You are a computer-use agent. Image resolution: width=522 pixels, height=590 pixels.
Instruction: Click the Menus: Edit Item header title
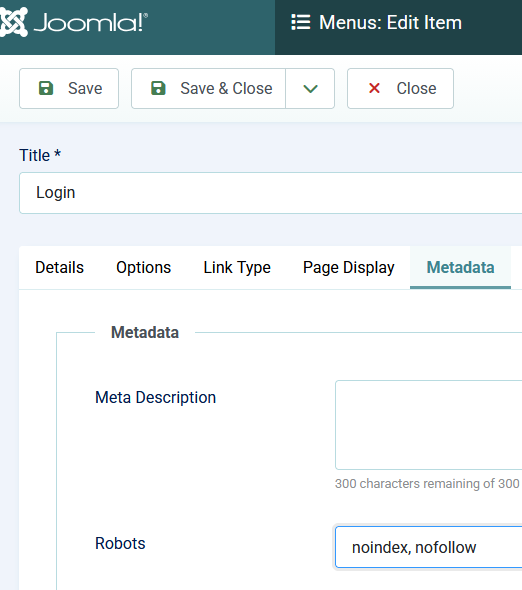pyautogui.click(x=390, y=22)
